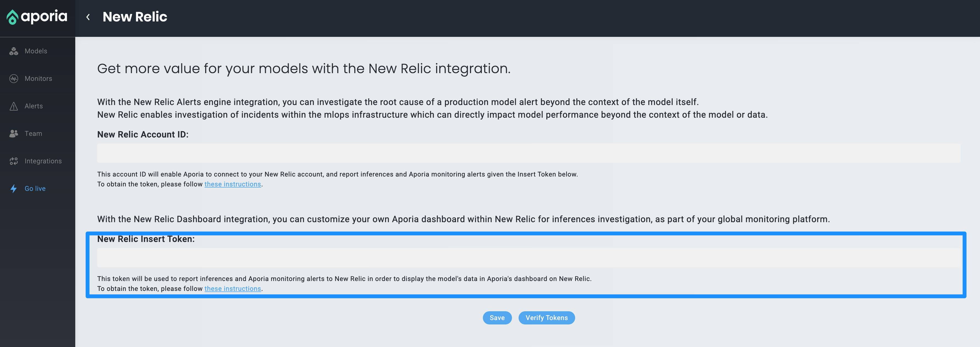Open instructions link under Account ID field
980x347 pixels.
click(x=232, y=184)
